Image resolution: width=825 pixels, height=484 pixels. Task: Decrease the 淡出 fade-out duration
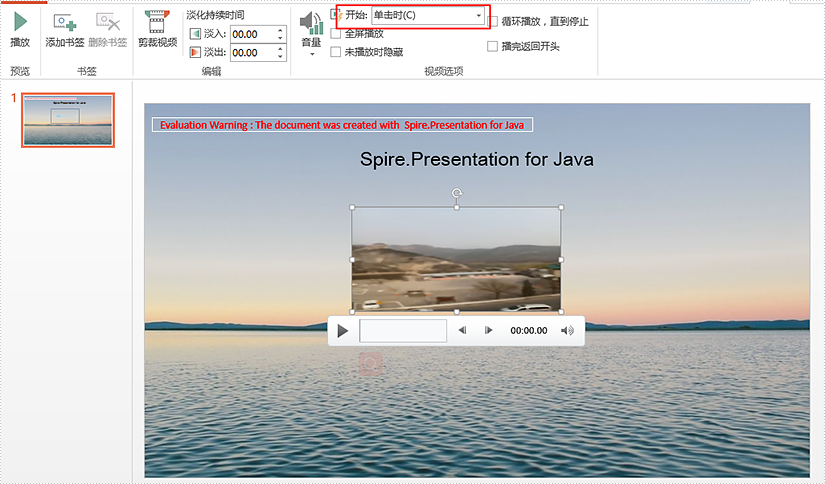tap(280, 57)
